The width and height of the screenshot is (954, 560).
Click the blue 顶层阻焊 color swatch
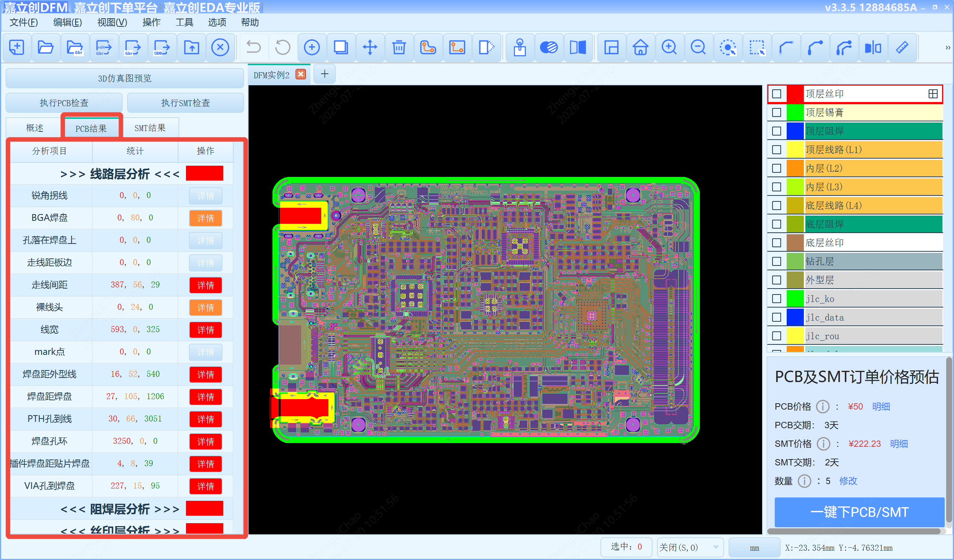[x=795, y=131]
